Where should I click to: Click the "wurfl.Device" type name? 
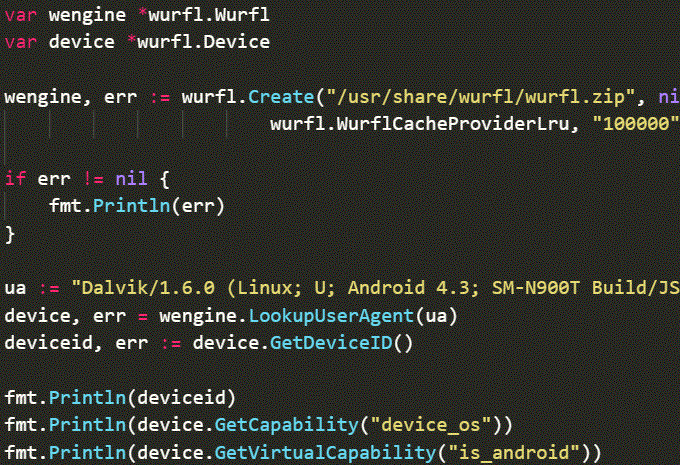coord(203,42)
